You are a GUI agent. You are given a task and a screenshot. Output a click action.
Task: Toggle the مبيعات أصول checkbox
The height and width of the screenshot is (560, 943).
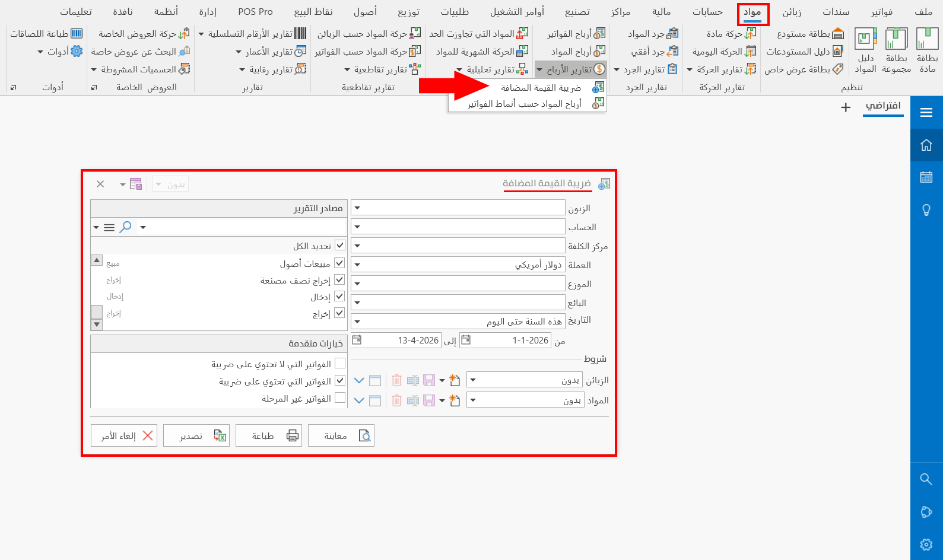(x=340, y=263)
